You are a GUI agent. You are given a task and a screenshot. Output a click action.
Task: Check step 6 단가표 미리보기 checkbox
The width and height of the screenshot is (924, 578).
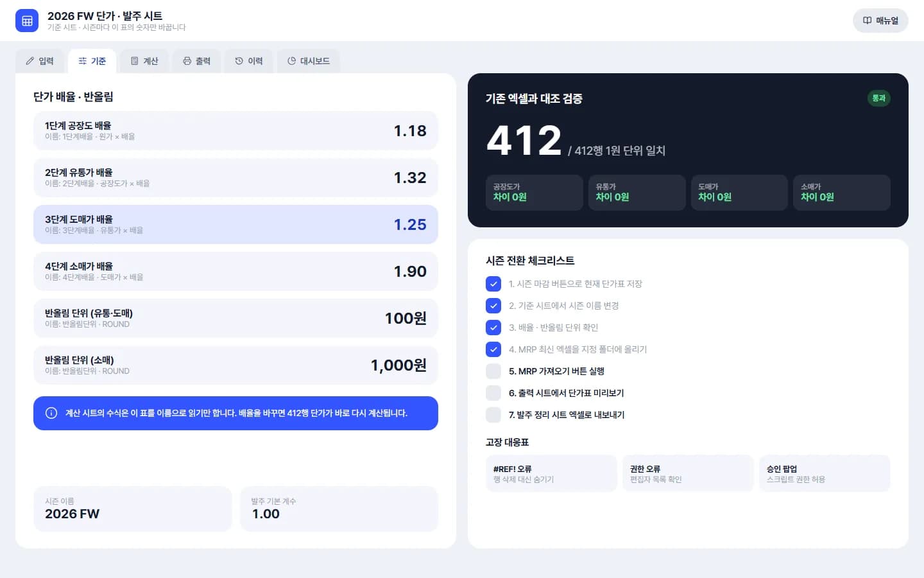(x=493, y=393)
